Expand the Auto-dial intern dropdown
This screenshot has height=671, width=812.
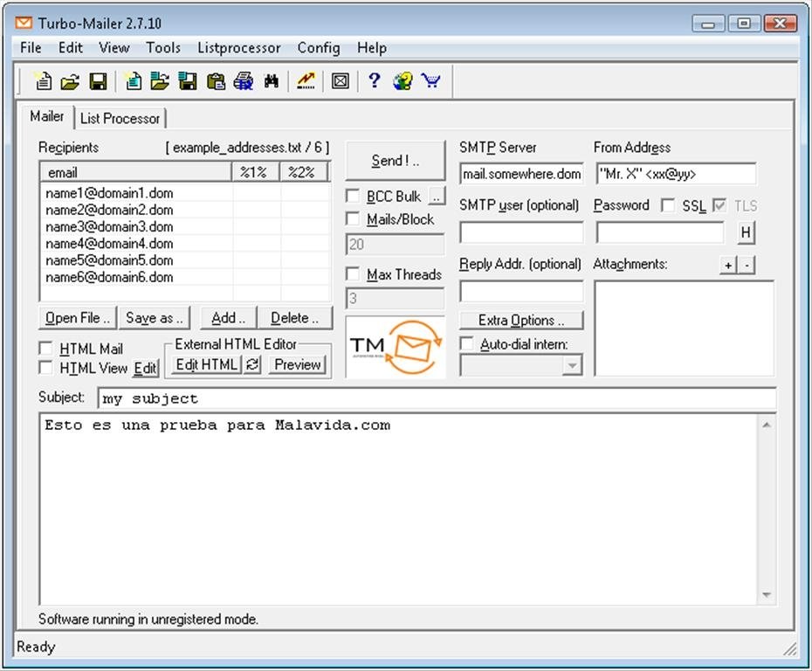coord(572,365)
